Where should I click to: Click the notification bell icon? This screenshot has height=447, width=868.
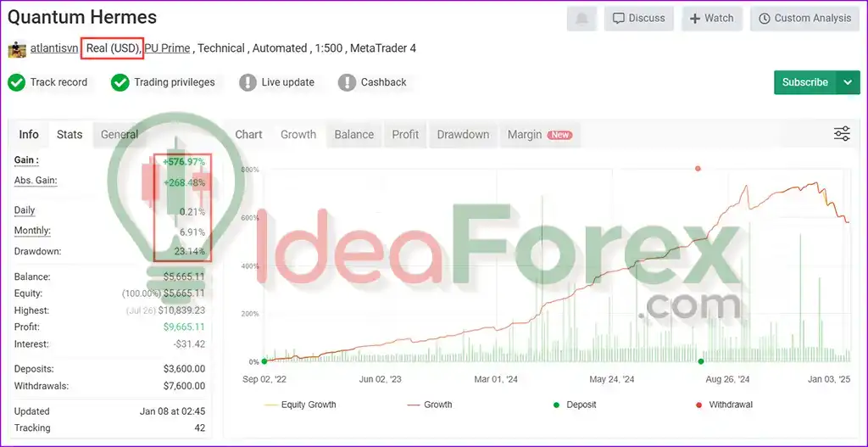click(x=581, y=19)
